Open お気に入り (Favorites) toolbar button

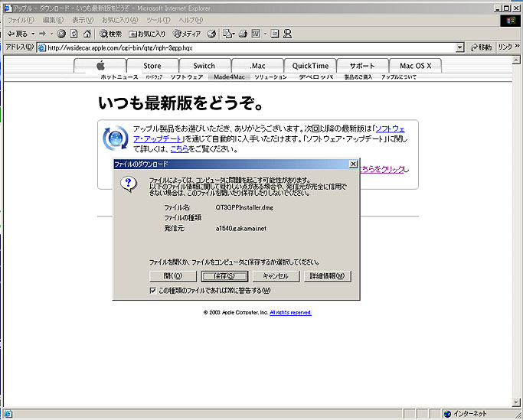148,34
